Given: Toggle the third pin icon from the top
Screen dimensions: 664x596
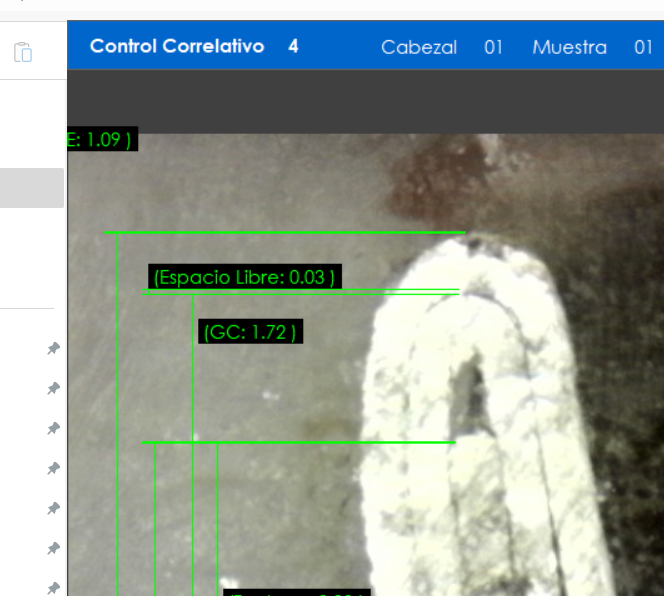Looking at the screenshot, I should click(53, 428).
